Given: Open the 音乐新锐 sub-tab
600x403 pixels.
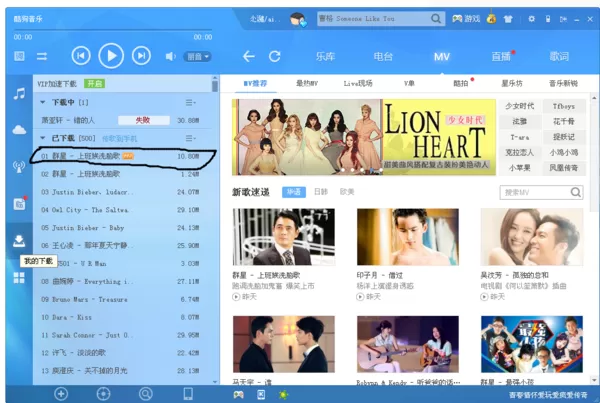Looking at the screenshot, I should point(563,83).
